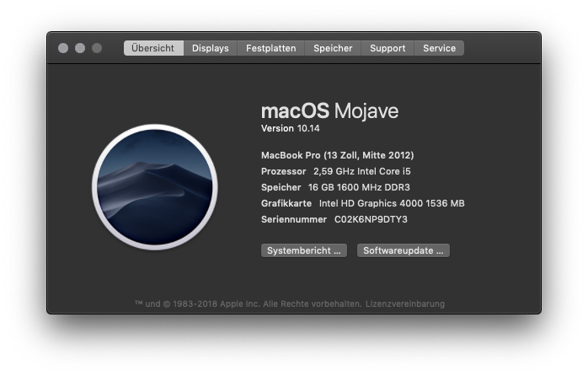Show the Speicher tab

333,48
